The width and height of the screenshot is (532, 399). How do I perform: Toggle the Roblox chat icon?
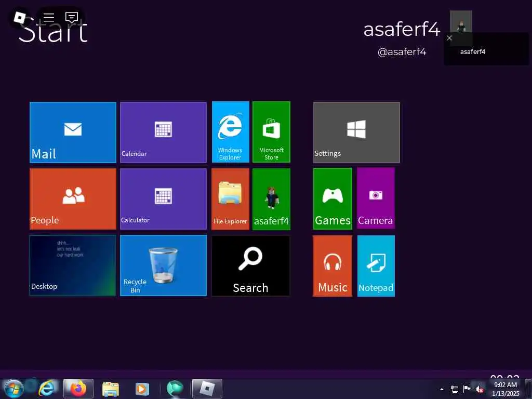(x=72, y=18)
